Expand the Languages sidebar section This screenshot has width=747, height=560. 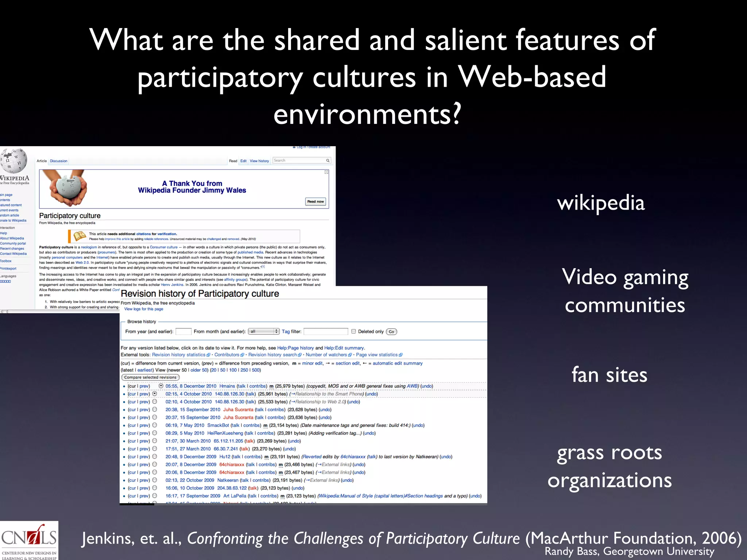[x=8, y=276]
